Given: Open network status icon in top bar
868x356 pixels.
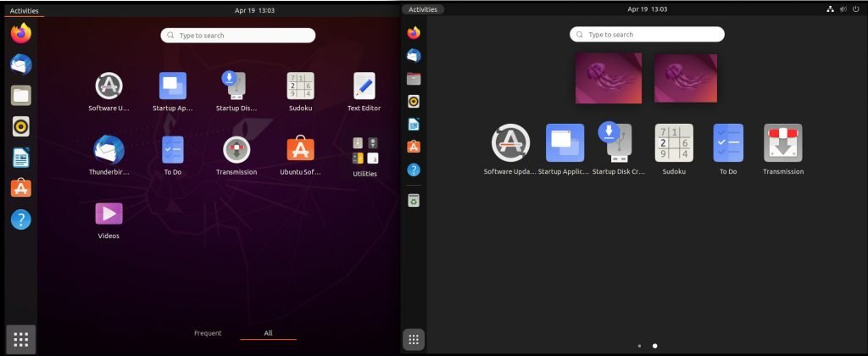Looking at the screenshot, I should pyautogui.click(x=830, y=9).
